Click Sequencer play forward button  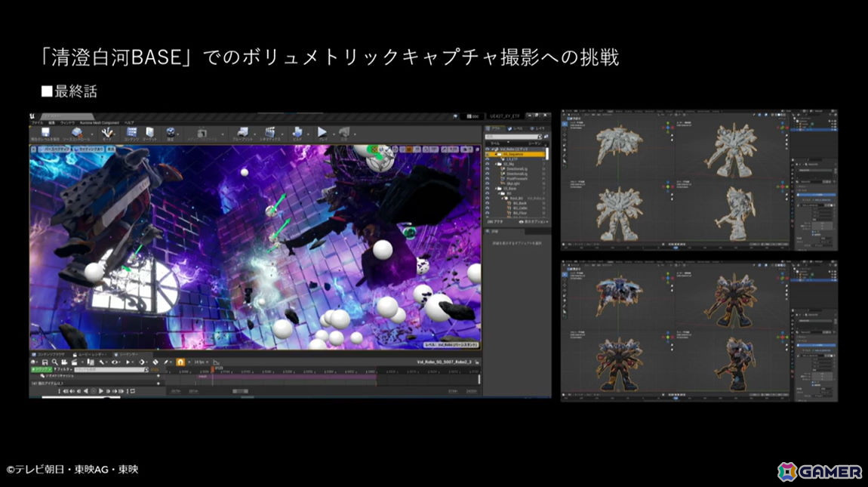click(x=100, y=391)
